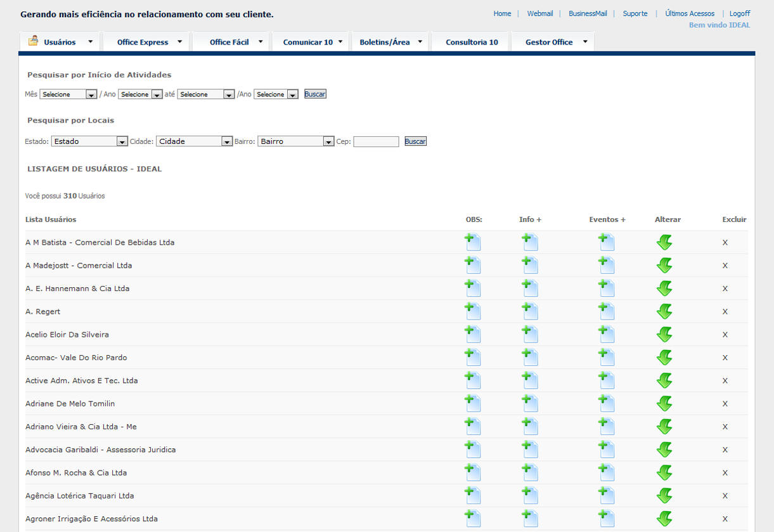This screenshot has width=774, height=532.
Task: Add OBS note for Adriane De Melo Tomilin
Action: (x=473, y=403)
